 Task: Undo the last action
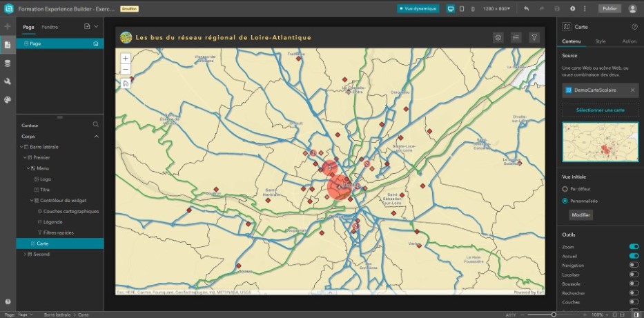click(x=526, y=8)
